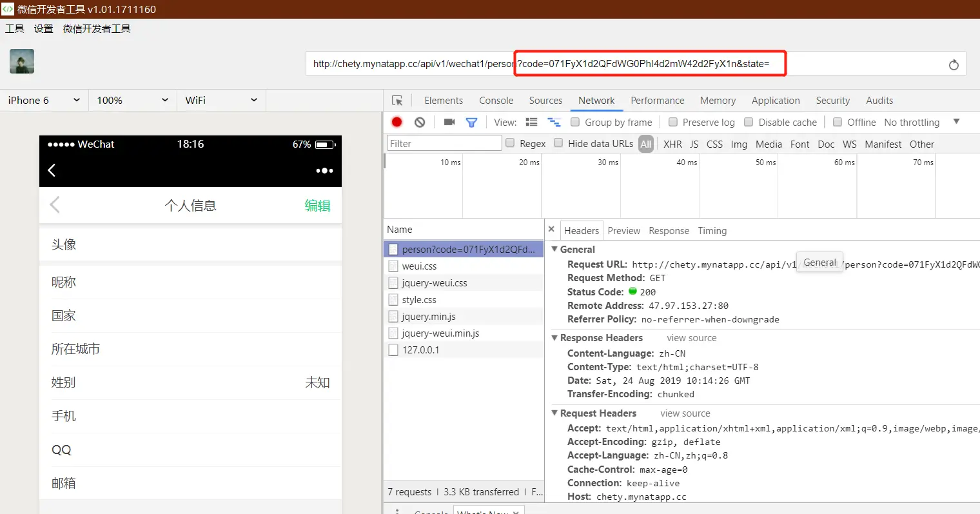
Task: Open the developer tools app logo icon
Action: pos(7,9)
